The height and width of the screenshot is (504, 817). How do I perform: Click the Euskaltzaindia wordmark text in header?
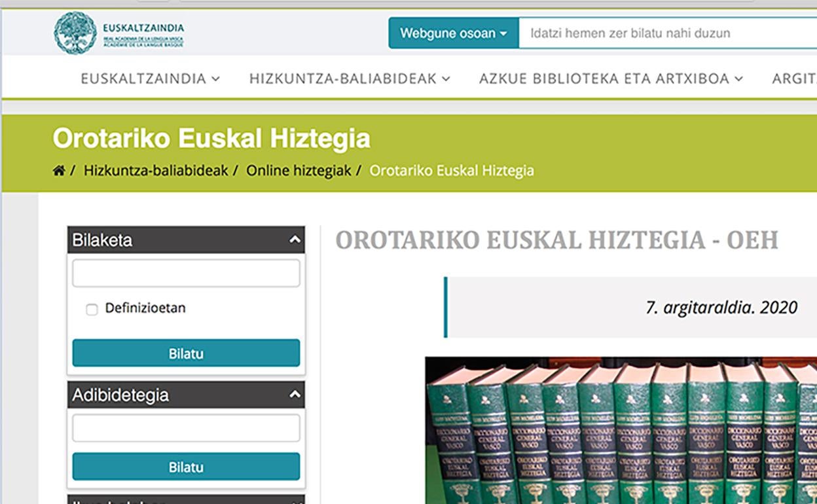143,29
